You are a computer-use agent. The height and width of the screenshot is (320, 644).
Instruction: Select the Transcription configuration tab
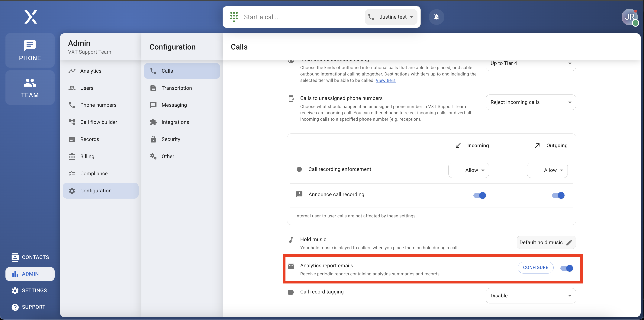(x=182, y=88)
